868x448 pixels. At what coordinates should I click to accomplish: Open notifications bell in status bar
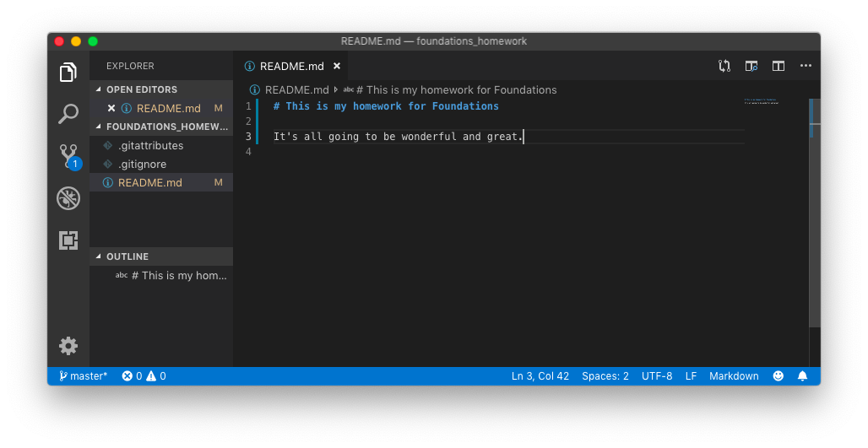click(x=802, y=376)
